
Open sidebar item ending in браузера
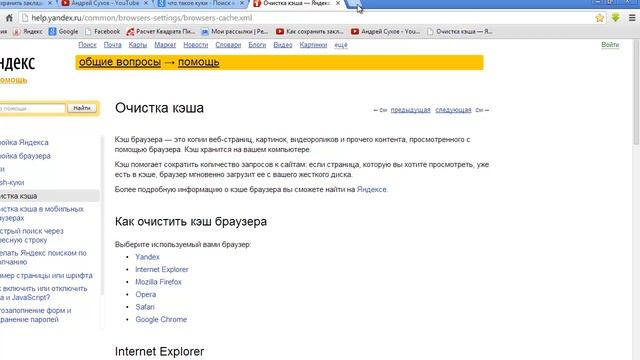click(x=25, y=156)
